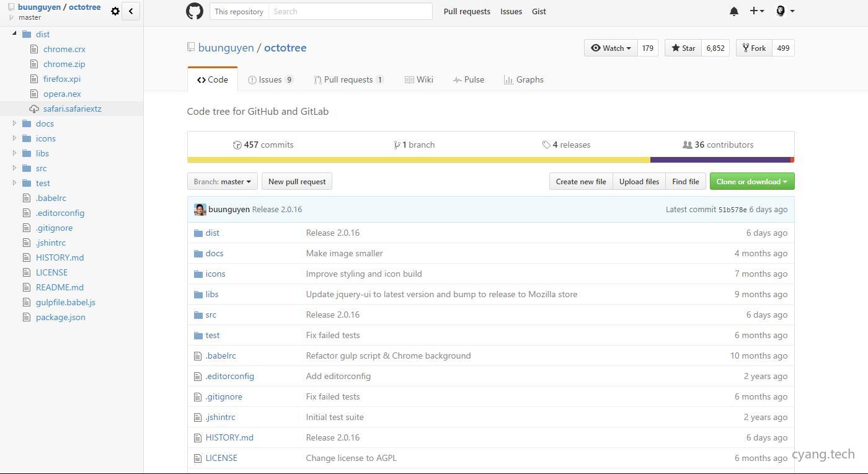
Task: Go to the Pulse tab
Action: [468, 80]
